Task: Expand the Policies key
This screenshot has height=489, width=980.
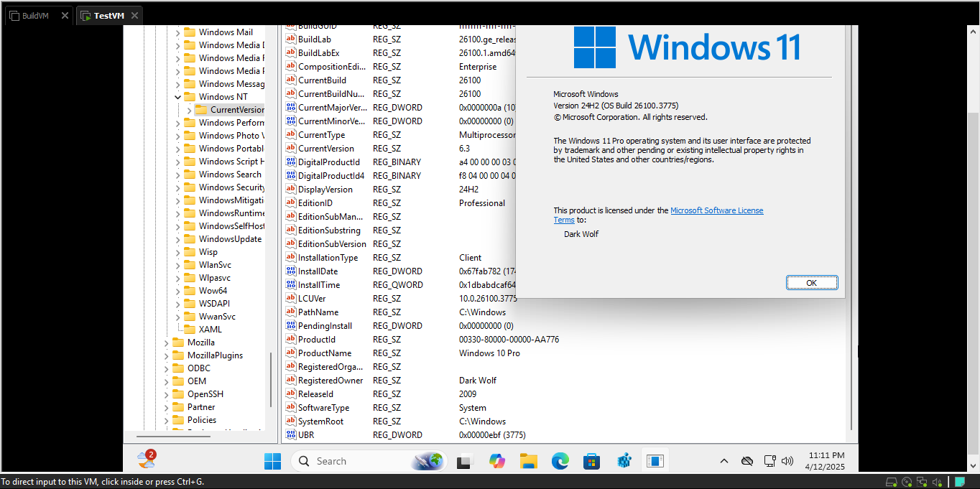Action: pyautogui.click(x=167, y=420)
